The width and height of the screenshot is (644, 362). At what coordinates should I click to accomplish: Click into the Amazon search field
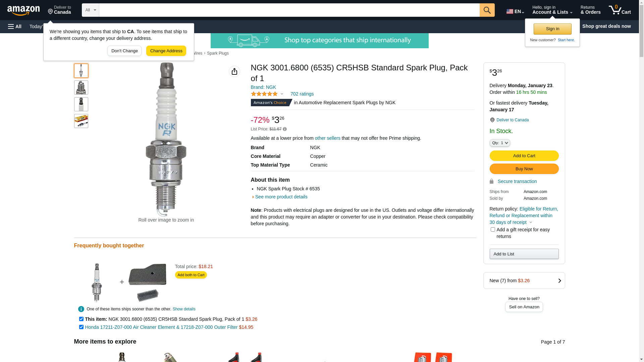point(289,10)
